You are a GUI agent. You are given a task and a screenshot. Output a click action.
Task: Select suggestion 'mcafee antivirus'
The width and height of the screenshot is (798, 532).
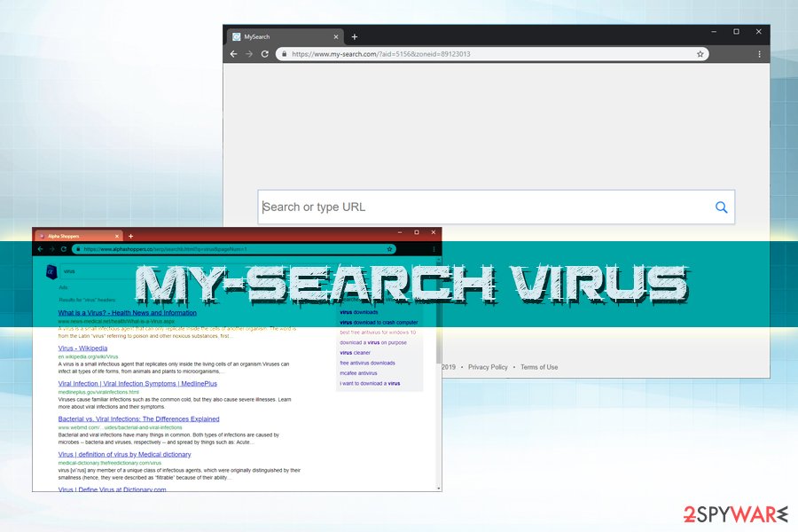[x=358, y=373]
